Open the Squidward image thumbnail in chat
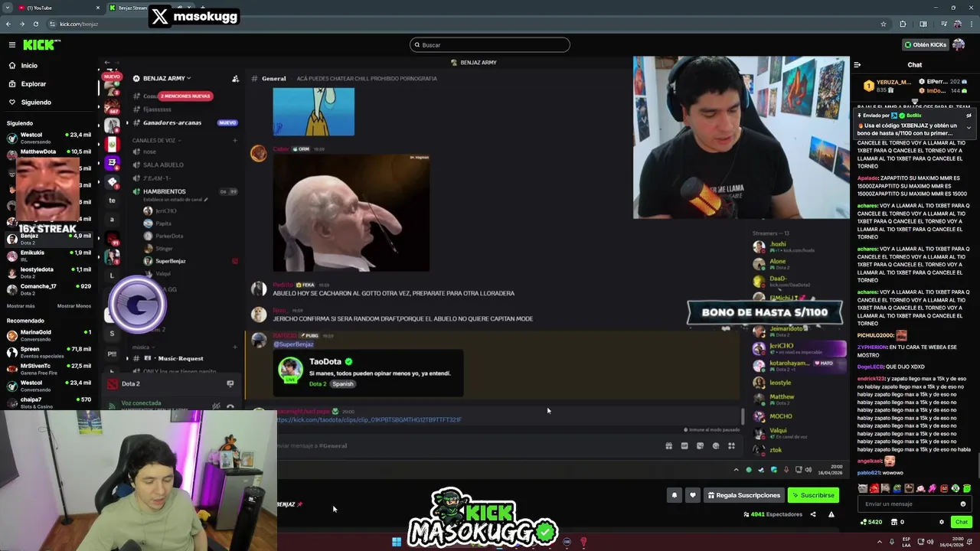The image size is (980, 551). [314, 112]
